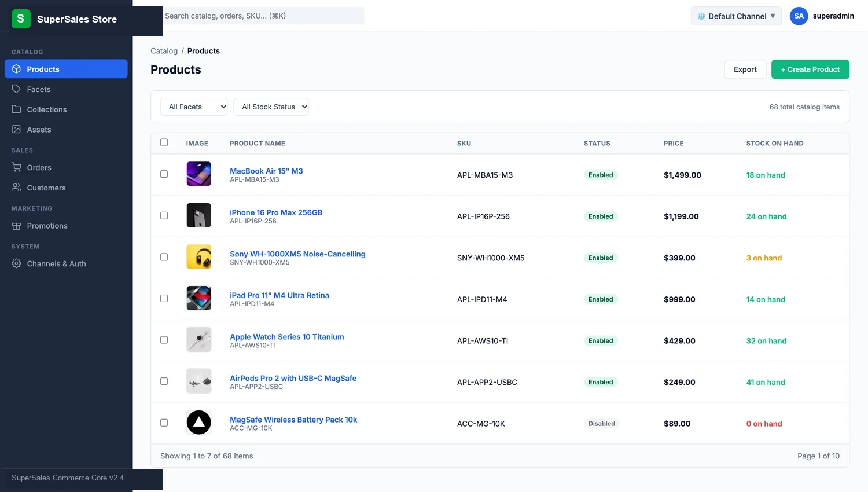
Task: Toggle the select-all checkbox in table header
Action: pos(164,142)
